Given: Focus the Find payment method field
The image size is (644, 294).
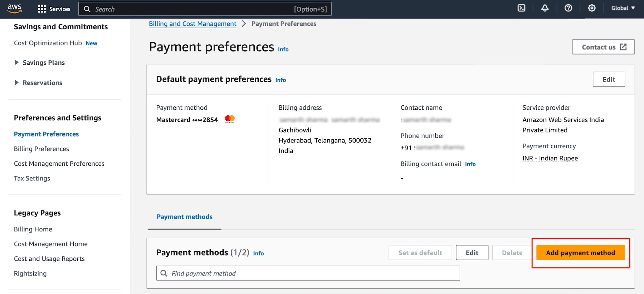Looking at the screenshot, I should 308,273.
